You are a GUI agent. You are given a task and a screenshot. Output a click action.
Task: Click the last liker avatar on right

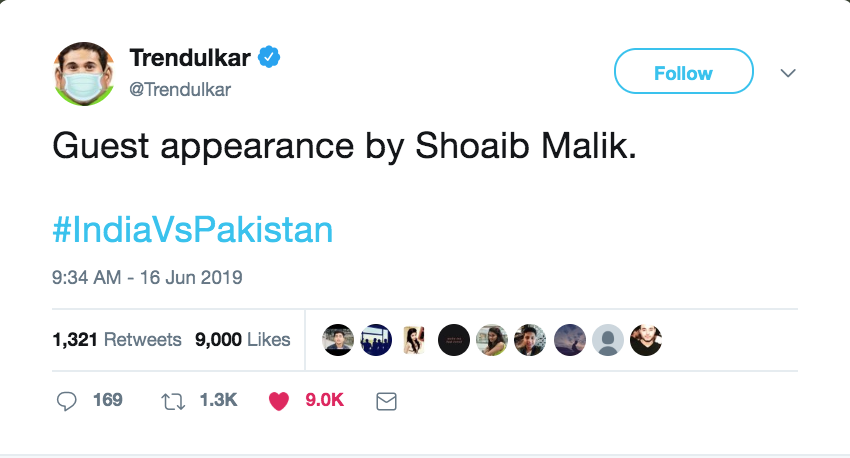pyautogui.click(x=646, y=340)
